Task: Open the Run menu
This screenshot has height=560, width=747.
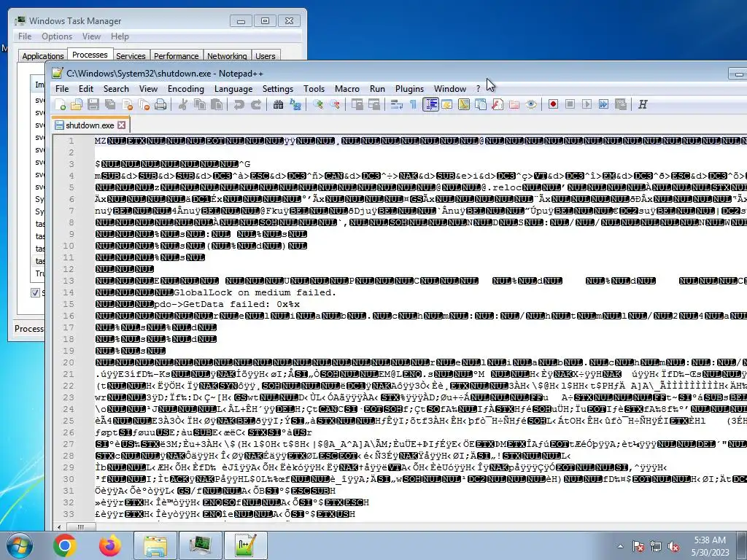Action: [x=377, y=88]
